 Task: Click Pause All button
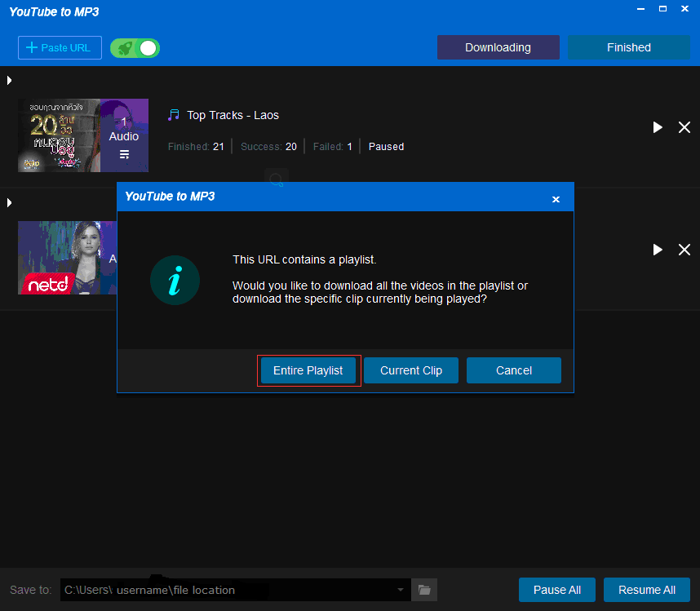pos(557,590)
